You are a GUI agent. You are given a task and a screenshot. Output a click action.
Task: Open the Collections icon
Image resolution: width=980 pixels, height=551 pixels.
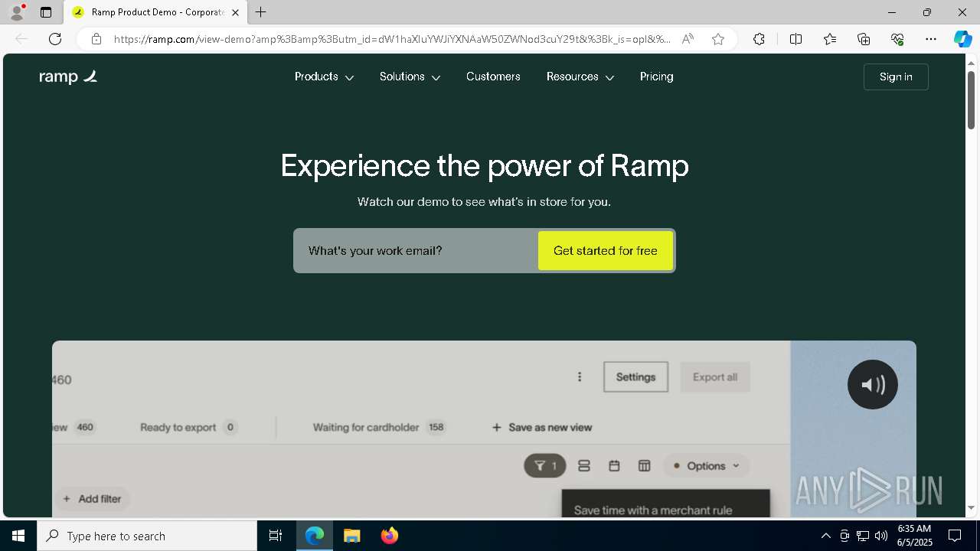(x=864, y=39)
